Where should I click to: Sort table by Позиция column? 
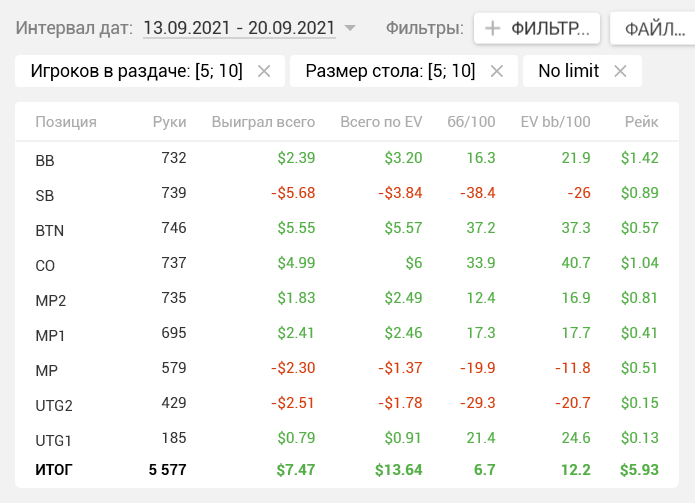[x=66, y=122]
